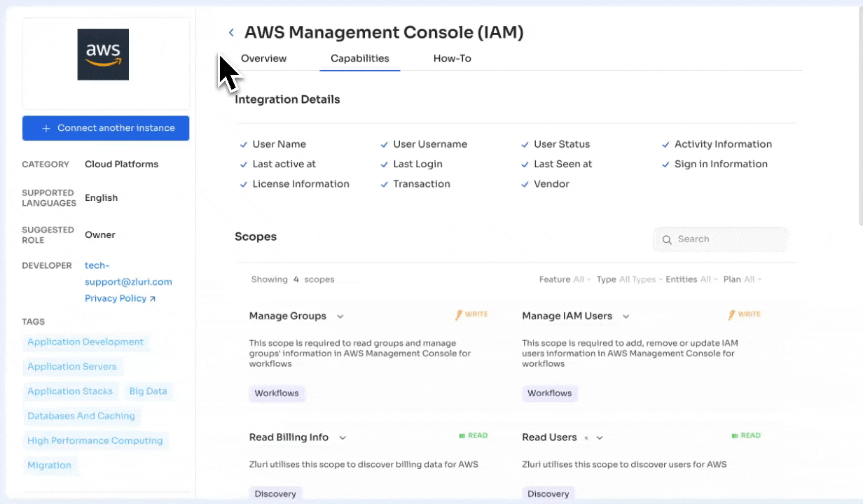Screen dimensions: 863x504
Task: Click the checkmark beside Last Login
Action: (385, 164)
